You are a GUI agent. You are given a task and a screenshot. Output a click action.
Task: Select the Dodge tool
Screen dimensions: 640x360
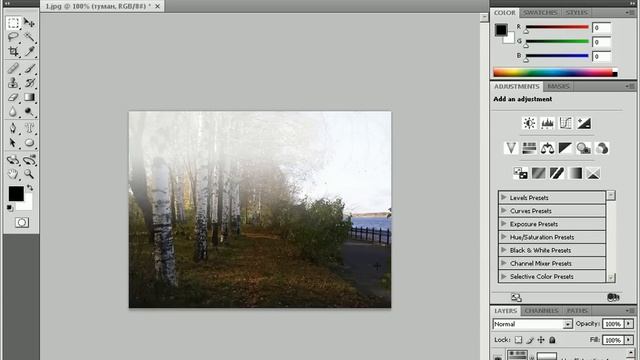tap(29, 111)
